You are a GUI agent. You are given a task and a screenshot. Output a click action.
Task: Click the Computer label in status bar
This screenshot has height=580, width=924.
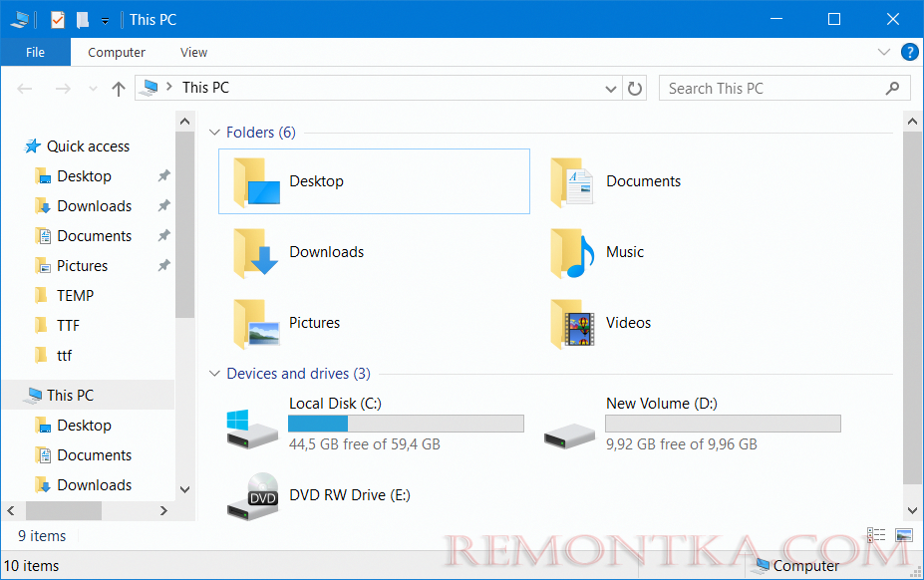(x=806, y=566)
